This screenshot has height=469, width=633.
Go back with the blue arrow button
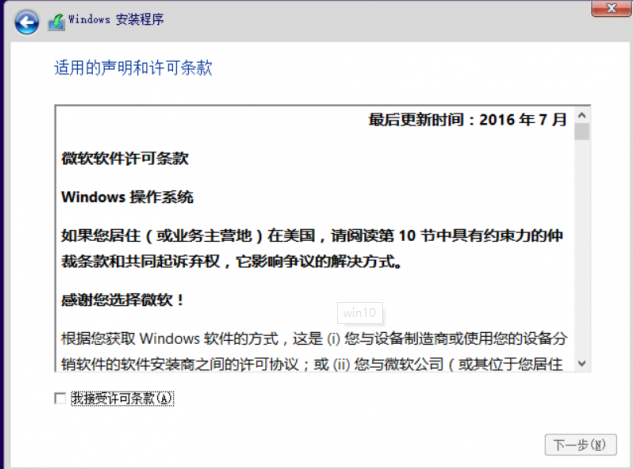27,22
